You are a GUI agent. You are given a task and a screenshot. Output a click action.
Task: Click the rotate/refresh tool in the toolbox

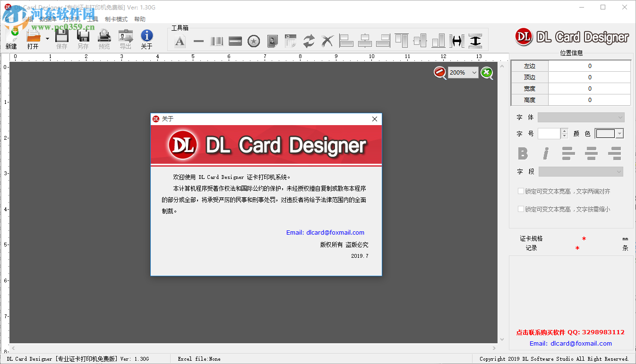pyautogui.click(x=309, y=41)
